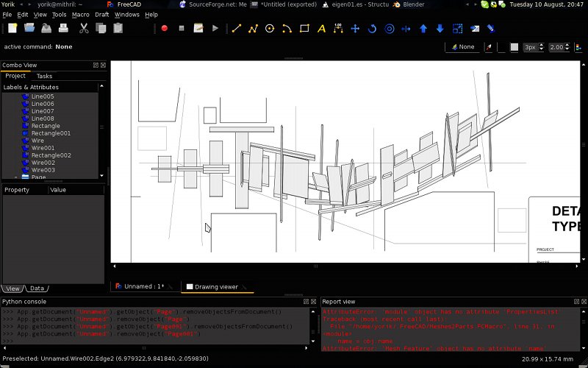The height and width of the screenshot is (368, 588).
Task: Select Wire002 in the project tree
Action: 43,163
